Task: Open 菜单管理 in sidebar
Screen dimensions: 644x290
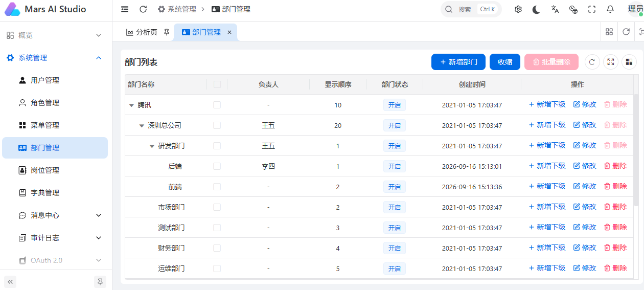Action: click(55, 125)
